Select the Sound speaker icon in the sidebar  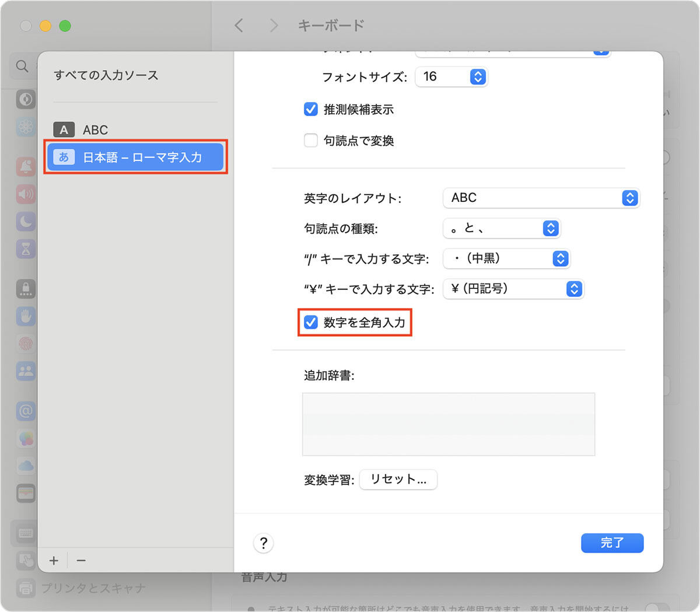pyautogui.click(x=26, y=194)
